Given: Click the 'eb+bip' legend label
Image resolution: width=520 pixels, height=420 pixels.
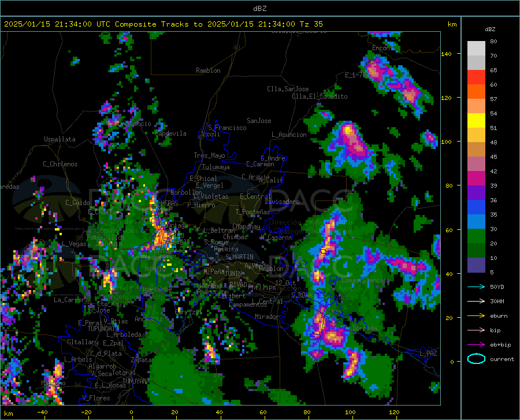Looking at the screenshot, I should click(x=500, y=345).
